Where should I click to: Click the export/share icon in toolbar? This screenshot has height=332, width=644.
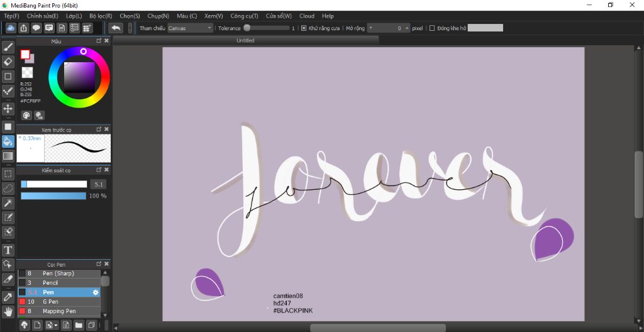(x=24, y=28)
